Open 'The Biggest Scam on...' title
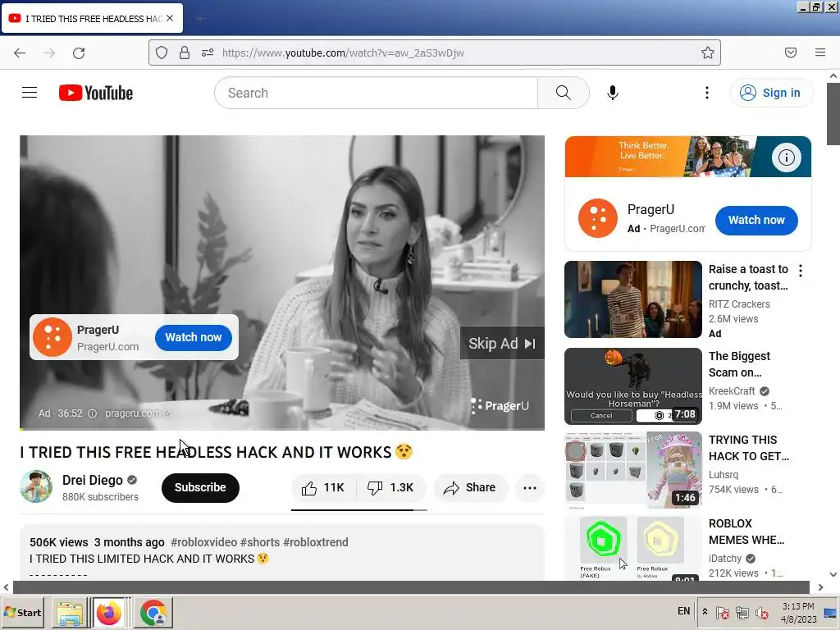This screenshot has height=630, width=840. pyautogui.click(x=739, y=364)
